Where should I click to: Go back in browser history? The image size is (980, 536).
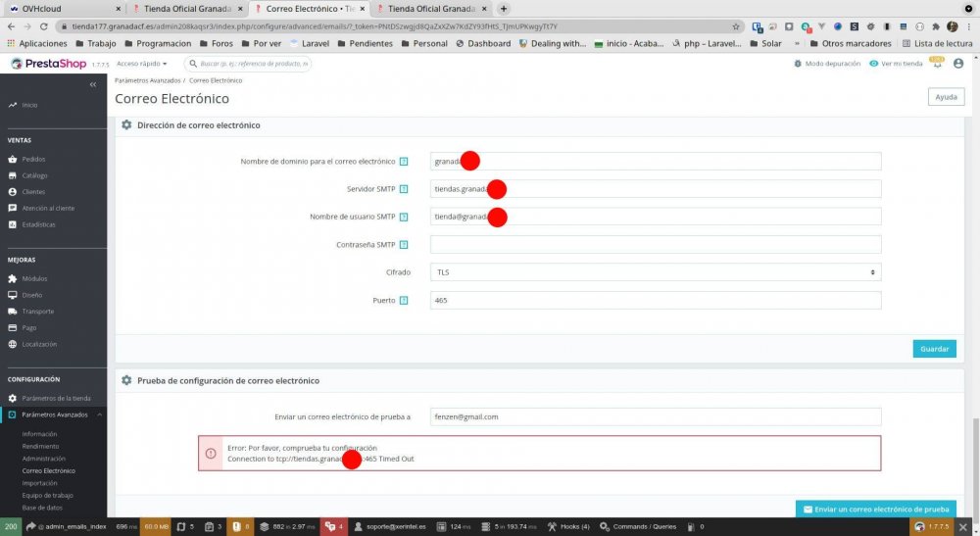(x=11, y=26)
